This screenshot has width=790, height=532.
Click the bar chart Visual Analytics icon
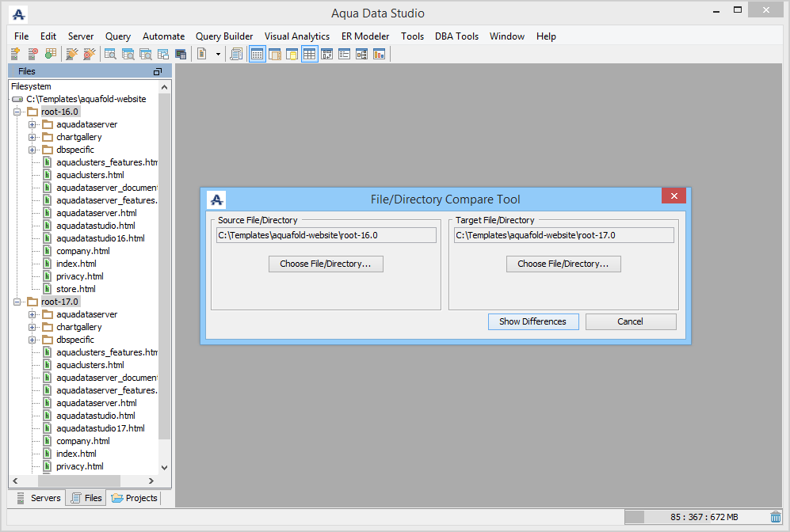coord(379,54)
